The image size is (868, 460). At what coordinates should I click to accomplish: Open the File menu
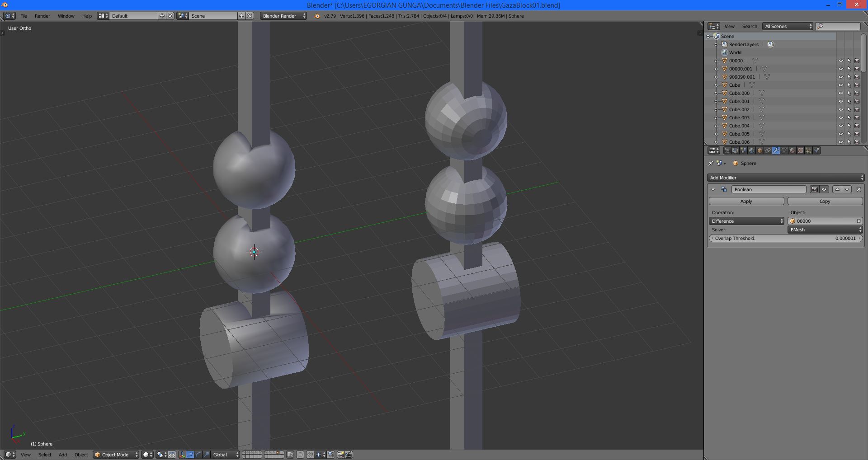[x=24, y=16]
